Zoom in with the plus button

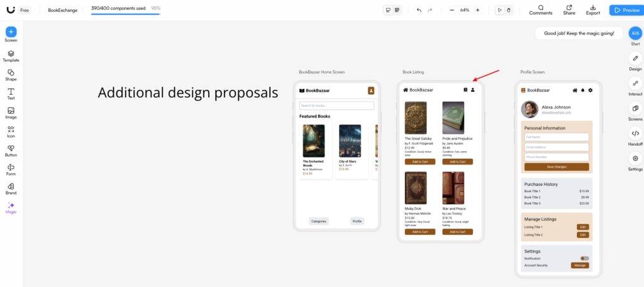(x=478, y=10)
